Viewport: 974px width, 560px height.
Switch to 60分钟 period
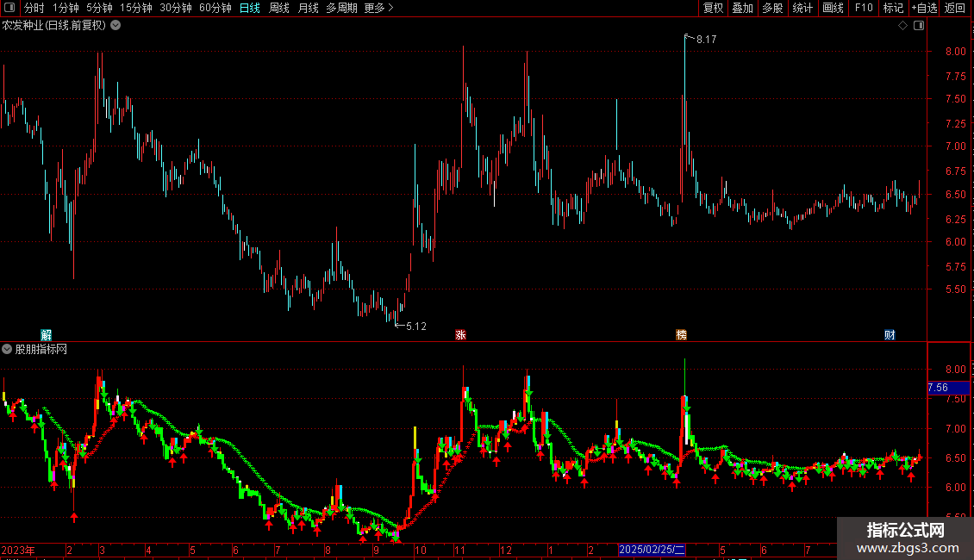(215, 8)
